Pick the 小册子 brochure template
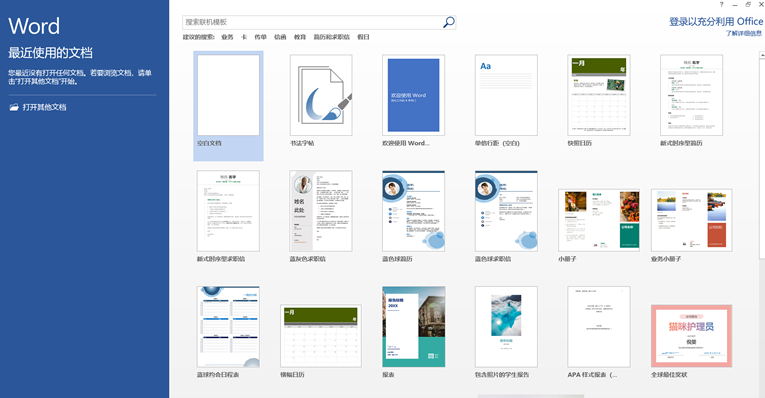This screenshot has width=765, height=398. [x=599, y=220]
